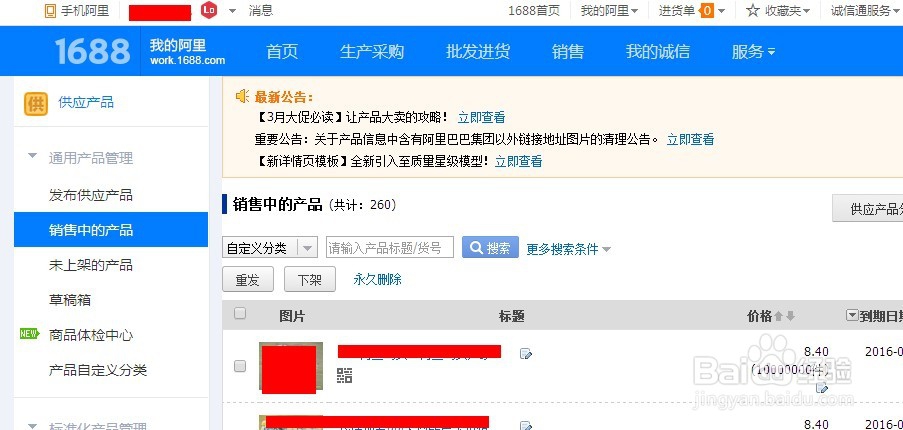The image size is (903, 430).
Task: Click the 永久删除 link
Action: (377, 280)
